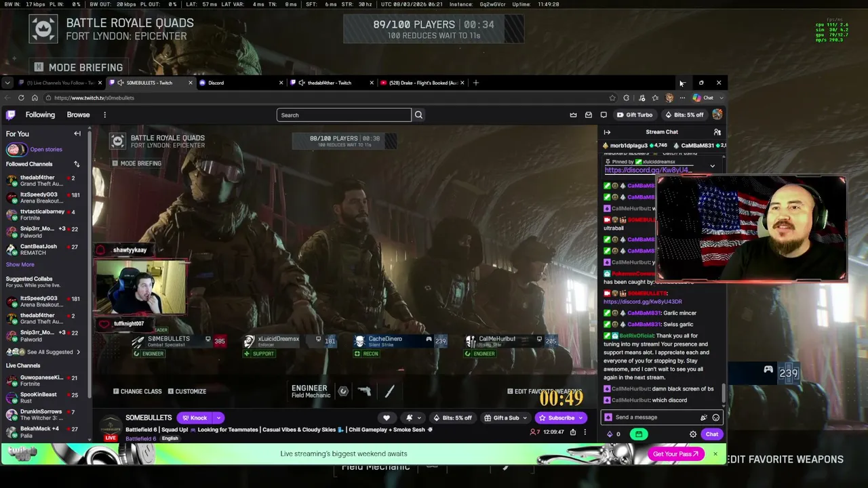Open the Battlefield 6 category link
Viewport: 868px width, 488px height.
140,439
